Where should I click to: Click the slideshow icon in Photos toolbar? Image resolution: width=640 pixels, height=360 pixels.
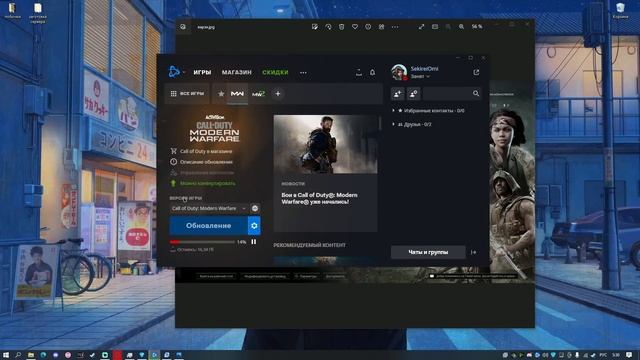[x=435, y=27]
